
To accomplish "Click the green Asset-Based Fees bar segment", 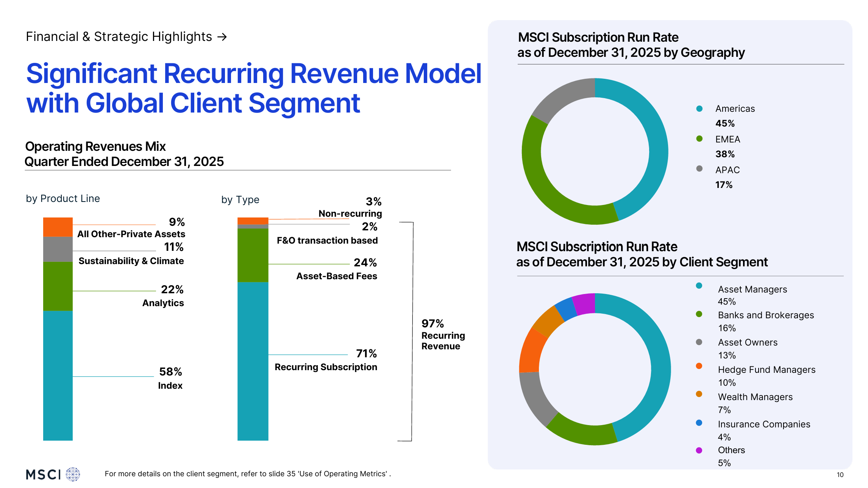I will pos(253,255).
